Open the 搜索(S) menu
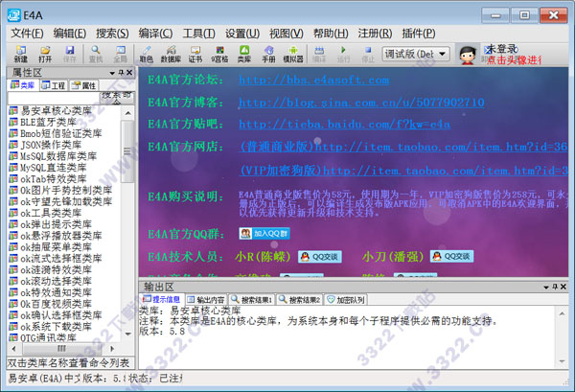 click(x=112, y=34)
